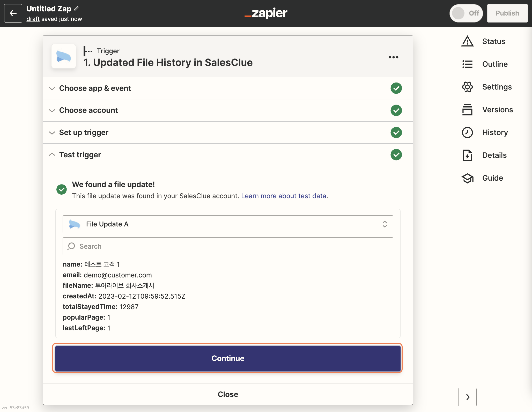Screen dimensions: 532x412
Task: Collapse the right sidebar with arrow button
Action: coord(467,397)
